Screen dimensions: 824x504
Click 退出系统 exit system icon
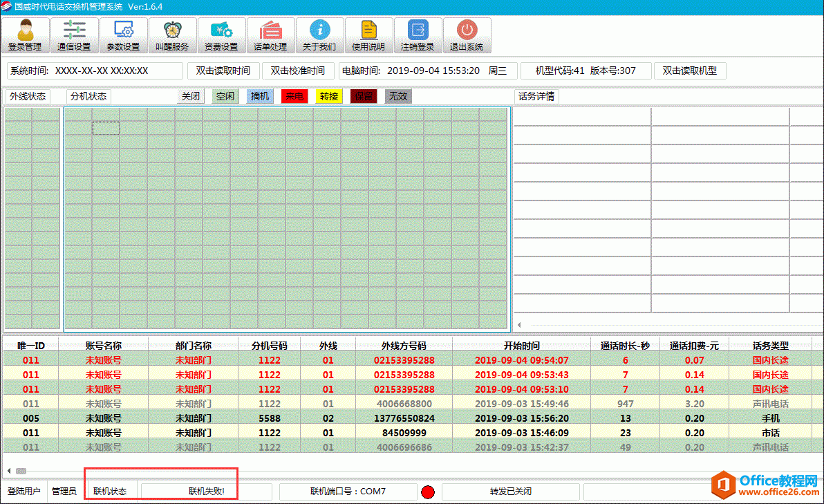[467, 35]
